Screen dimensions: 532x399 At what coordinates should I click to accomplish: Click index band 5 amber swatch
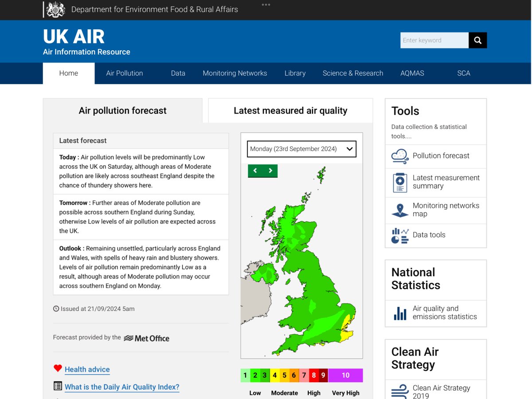point(284,376)
